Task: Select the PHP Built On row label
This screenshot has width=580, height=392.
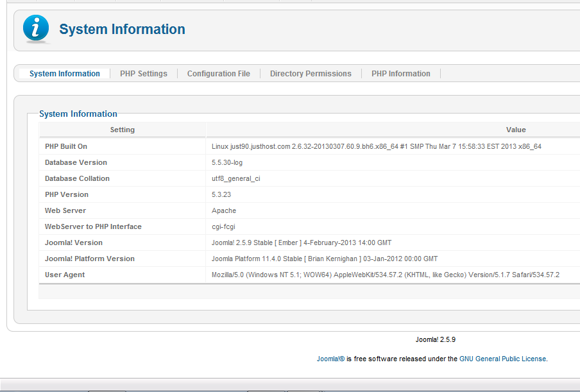Action: click(x=66, y=146)
